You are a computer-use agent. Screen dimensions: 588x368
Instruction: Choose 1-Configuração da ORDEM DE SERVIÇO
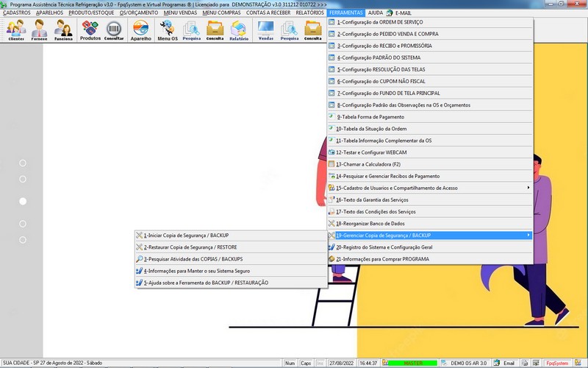click(430, 22)
